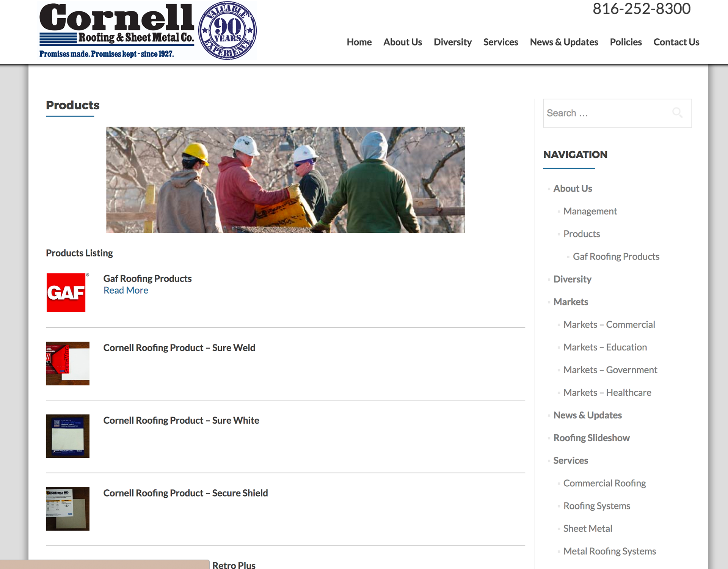Select Management under About Us sidebar
728x569 pixels.
(x=590, y=211)
